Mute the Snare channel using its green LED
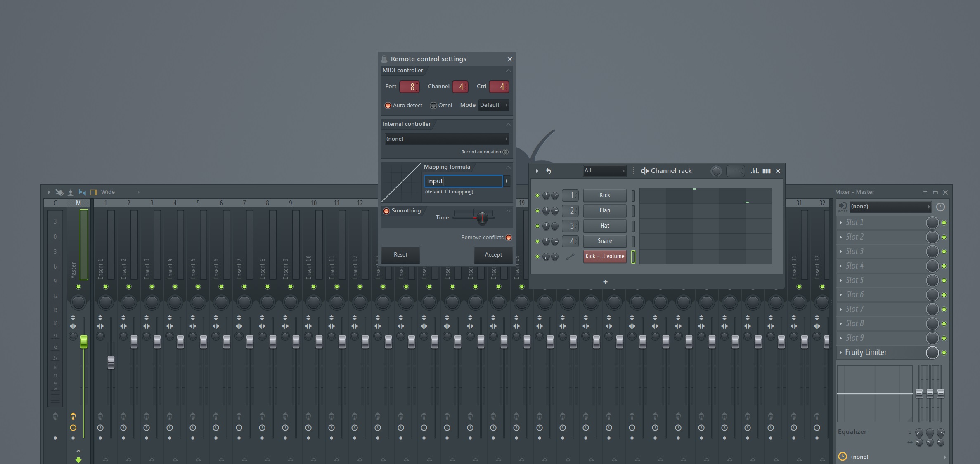The image size is (980, 464). (537, 241)
